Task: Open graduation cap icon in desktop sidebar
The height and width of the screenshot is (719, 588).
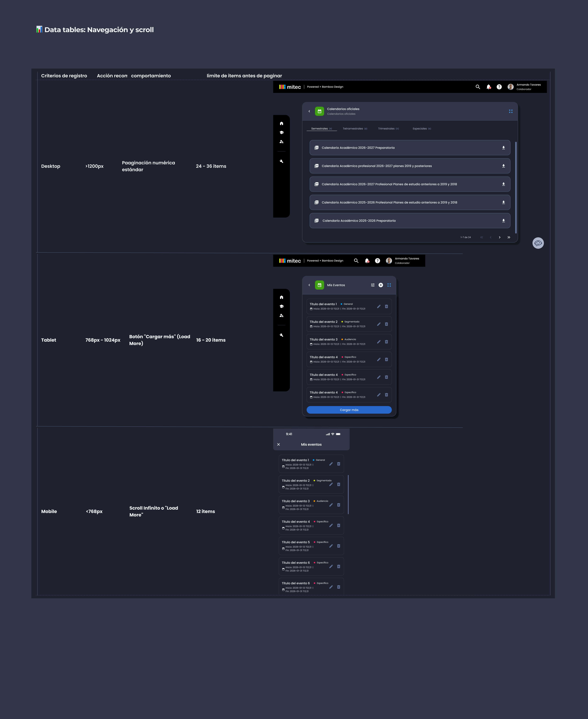Action: [282, 133]
